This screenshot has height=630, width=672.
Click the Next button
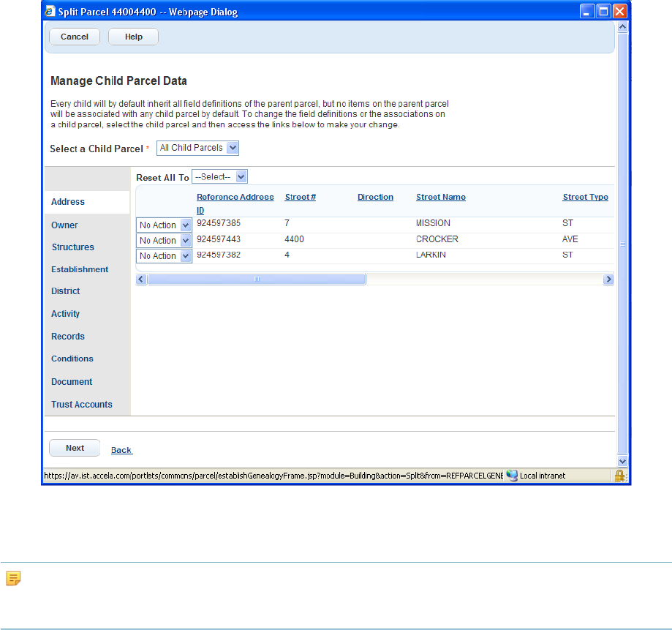(75, 448)
